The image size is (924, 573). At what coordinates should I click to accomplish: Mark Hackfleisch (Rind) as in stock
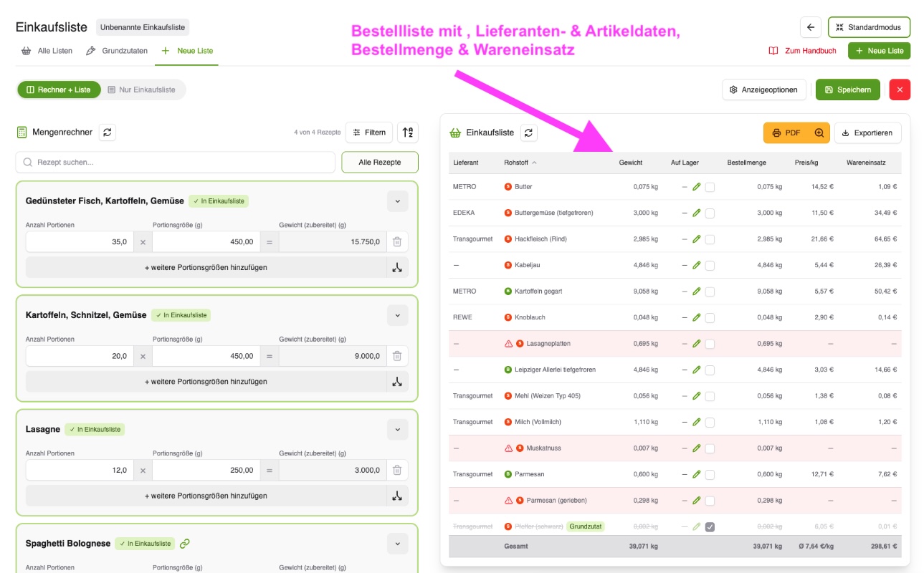710,239
